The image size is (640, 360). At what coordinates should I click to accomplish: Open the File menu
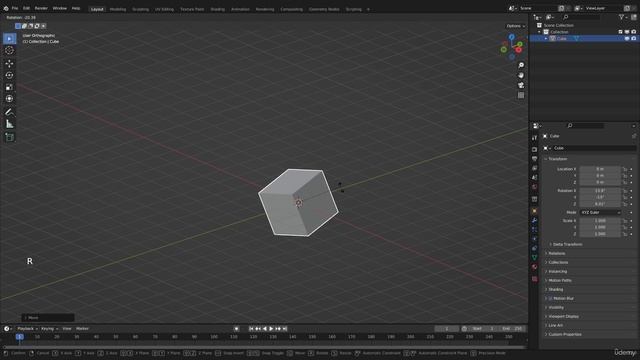tap(15, 8)
